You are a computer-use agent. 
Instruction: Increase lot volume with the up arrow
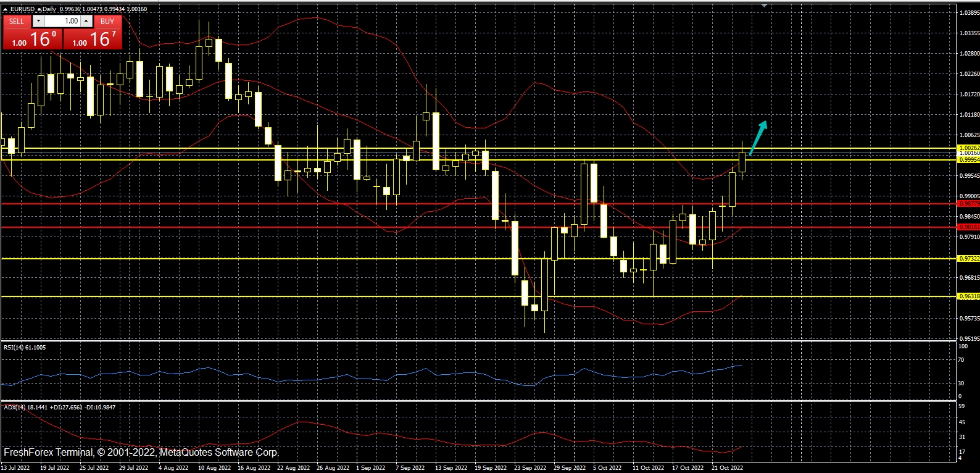(86, 21)
